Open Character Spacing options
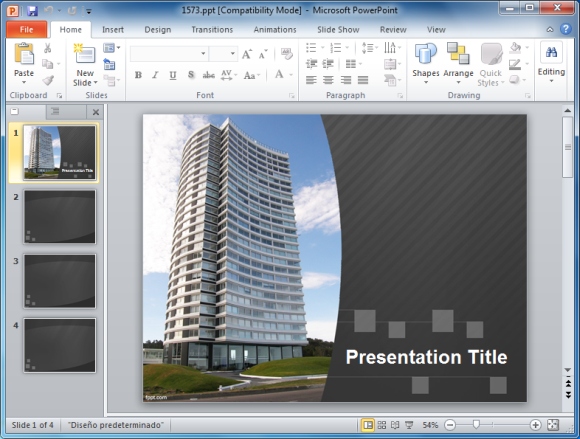 coord(229,75)
